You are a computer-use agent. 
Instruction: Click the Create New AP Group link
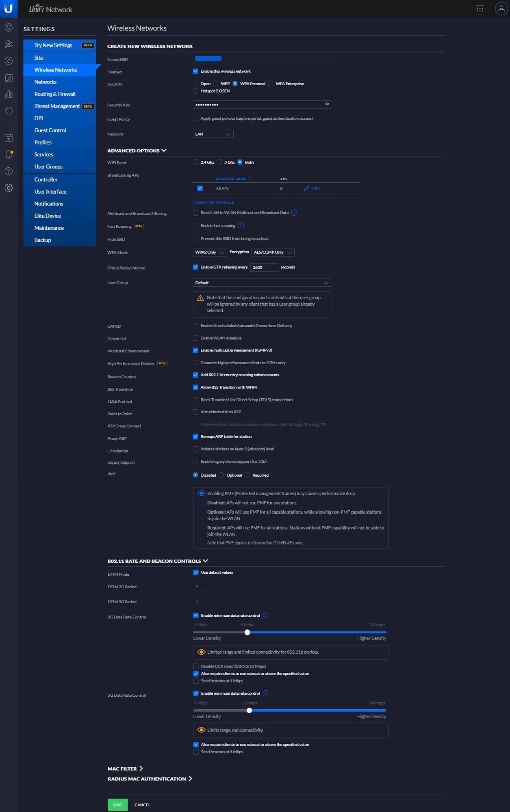(213, 202)
